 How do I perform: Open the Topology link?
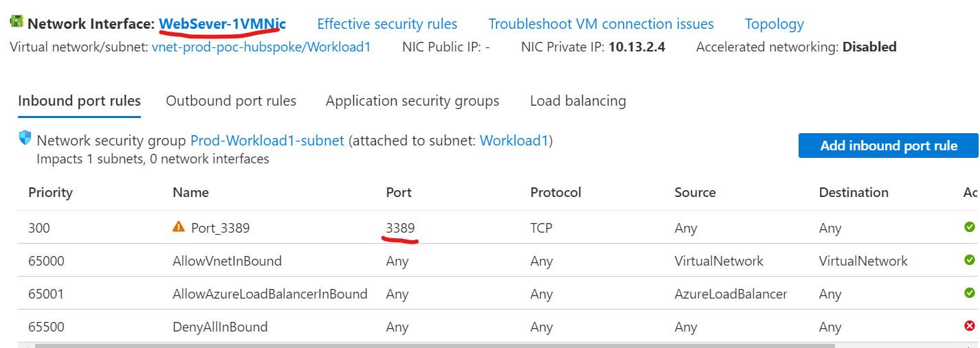click(x=774, y=24)
